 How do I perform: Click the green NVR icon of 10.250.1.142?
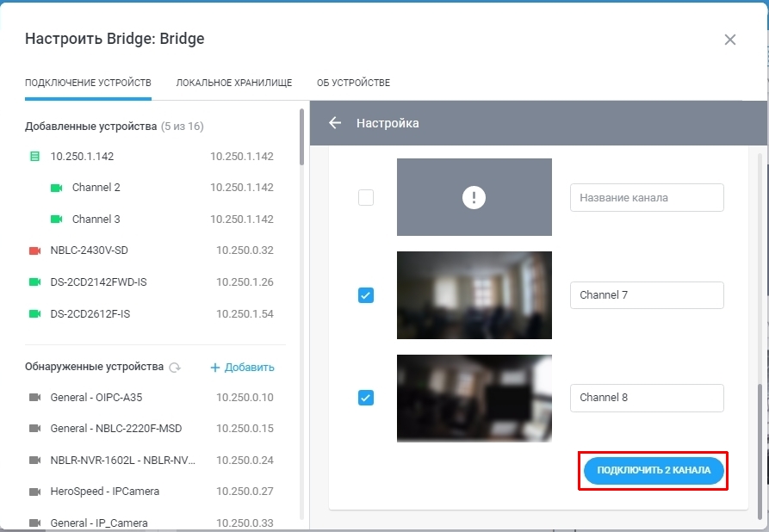(x=34, y=157)
